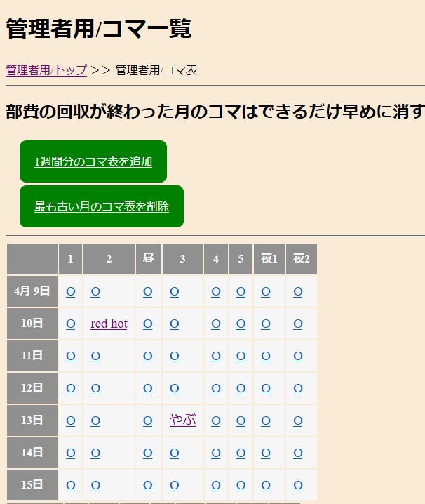
Task: Select the 12日 夜1 O slot
Action: (266, 388)
